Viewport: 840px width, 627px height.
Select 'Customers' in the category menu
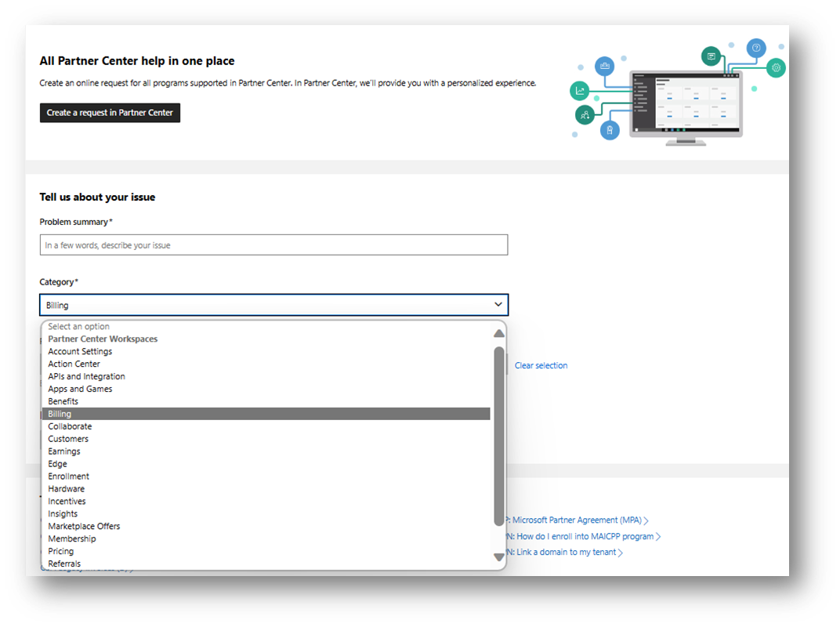click(68, 438)
